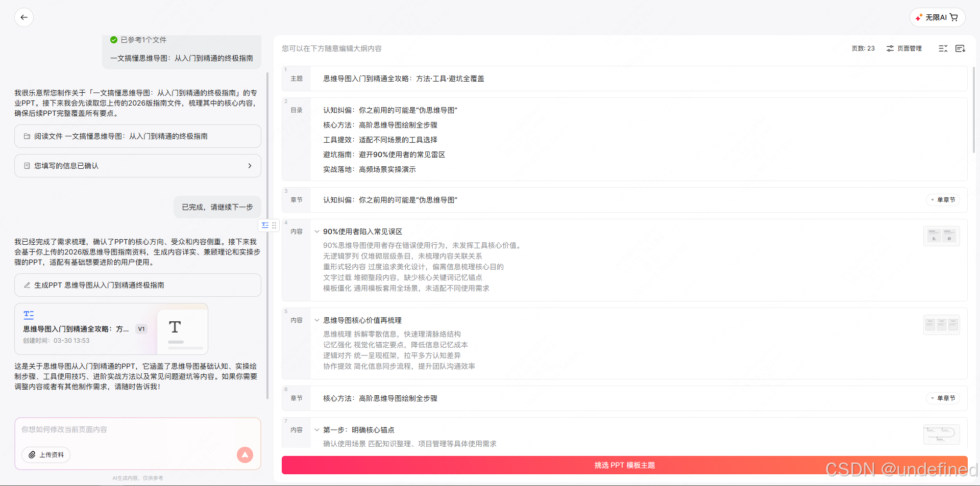Viewport: 980px width, 486px height.
Task: Click layout thumbnail for 第一步：明确核心锚点
Action: pyautogui.click(x=942, y=434)
